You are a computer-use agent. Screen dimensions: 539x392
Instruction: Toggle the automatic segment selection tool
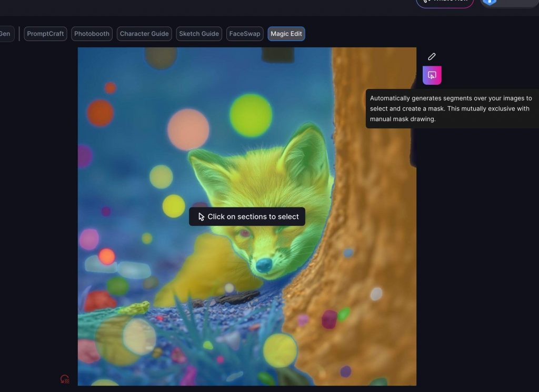(x=432, y=75)
